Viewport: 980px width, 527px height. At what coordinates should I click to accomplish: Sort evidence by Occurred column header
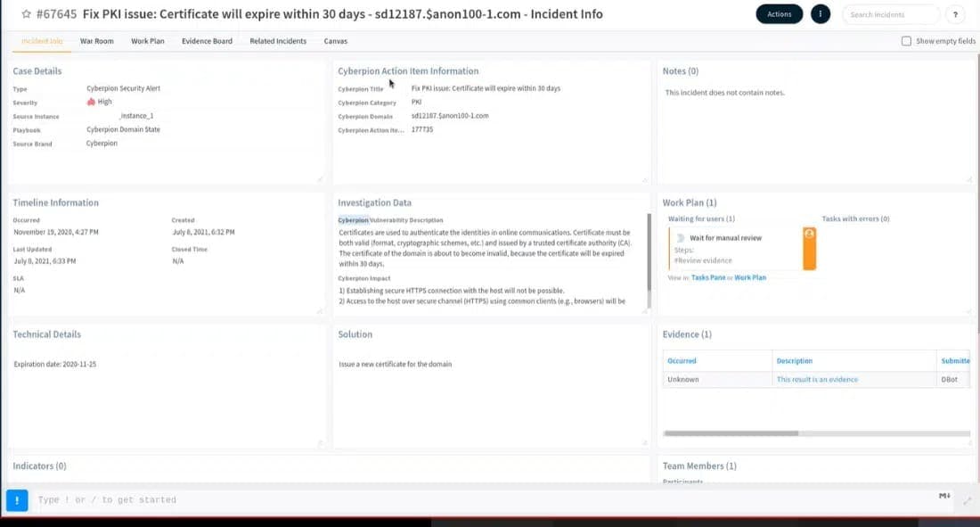tap(682, 361)
